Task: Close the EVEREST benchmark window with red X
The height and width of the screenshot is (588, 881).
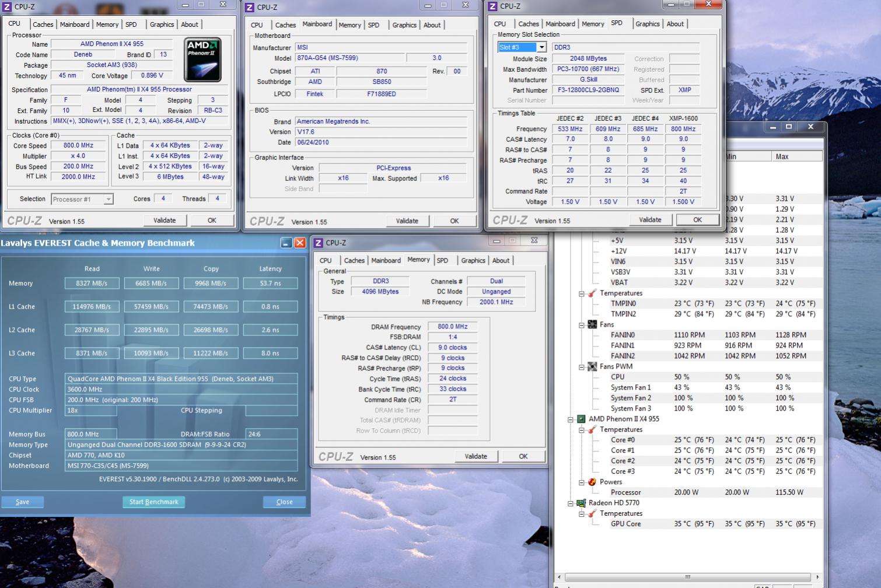Action: 300,243
